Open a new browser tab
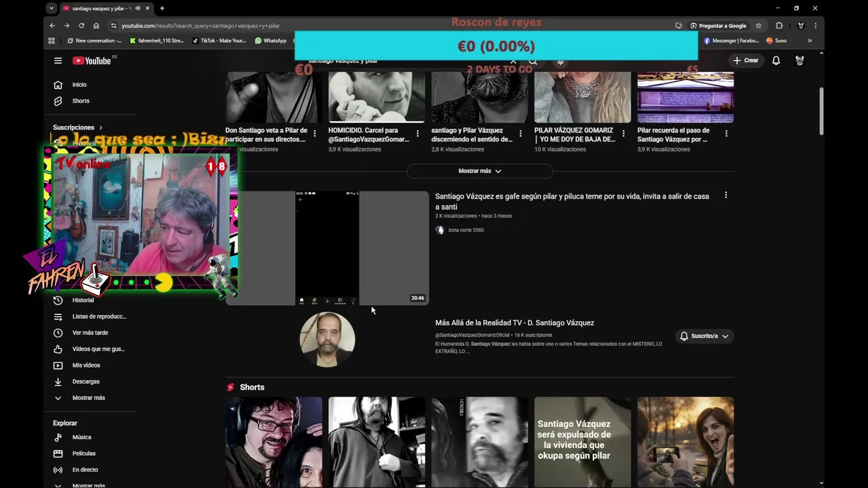This screenshot has height=488, width=868. [162, 8]
